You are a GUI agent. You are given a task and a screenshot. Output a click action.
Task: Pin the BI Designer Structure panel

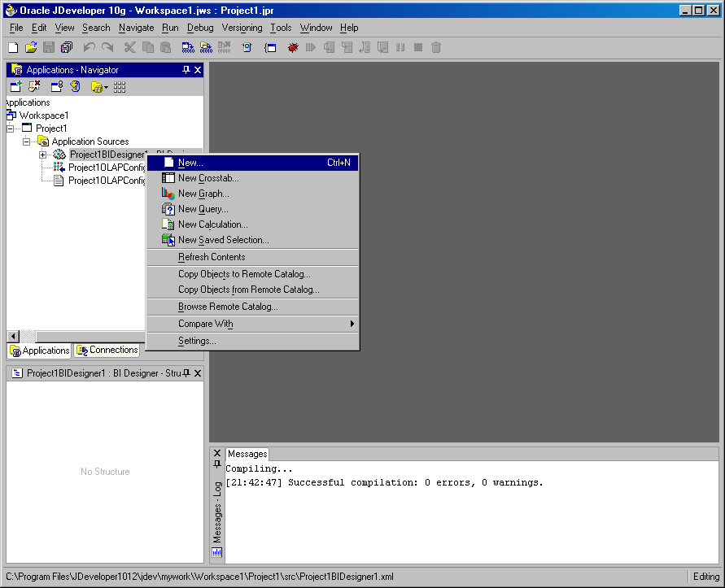pos(186,373)
